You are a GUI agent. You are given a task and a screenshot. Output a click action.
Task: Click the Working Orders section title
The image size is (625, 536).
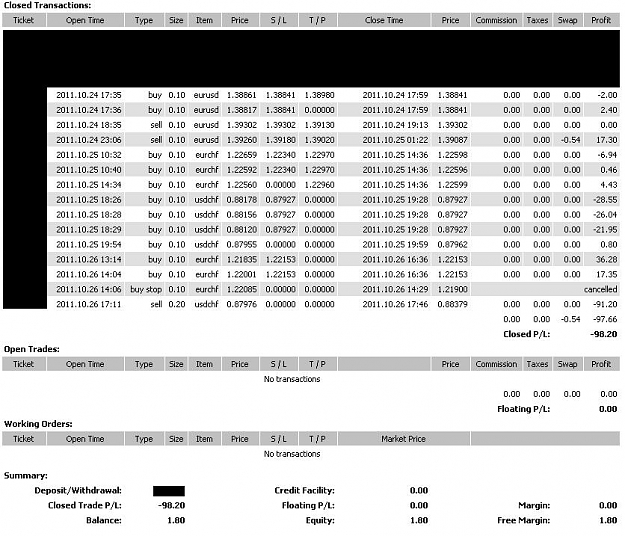(x=38, y=424)
